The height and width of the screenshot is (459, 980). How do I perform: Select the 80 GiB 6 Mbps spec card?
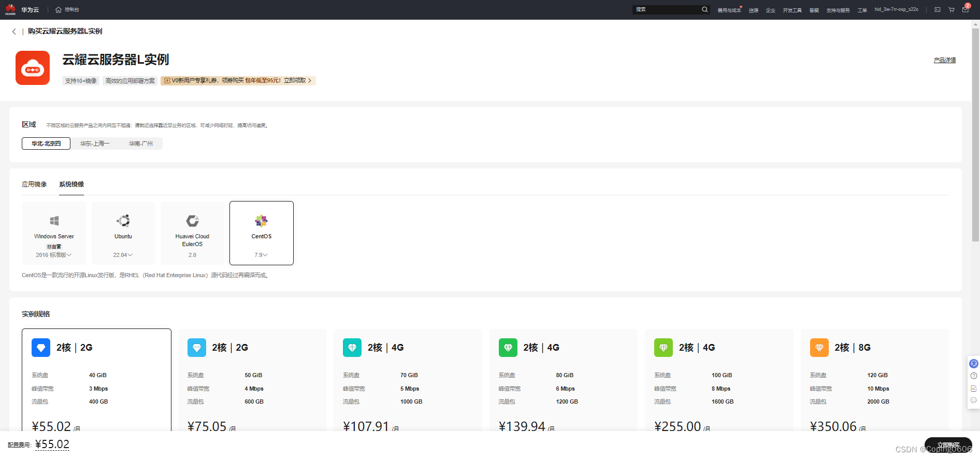click(564, 381)
